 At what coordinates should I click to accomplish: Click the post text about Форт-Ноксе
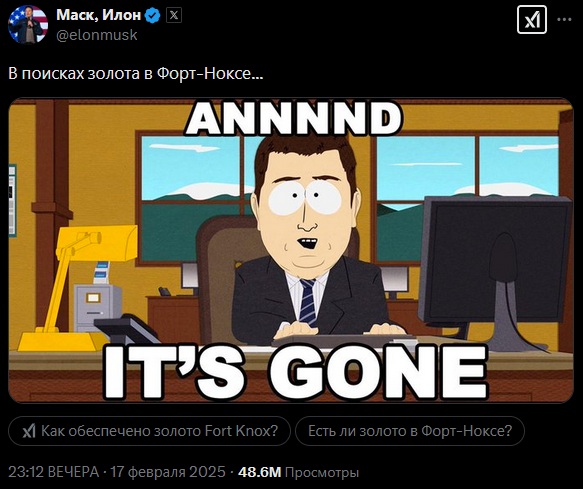135,74
